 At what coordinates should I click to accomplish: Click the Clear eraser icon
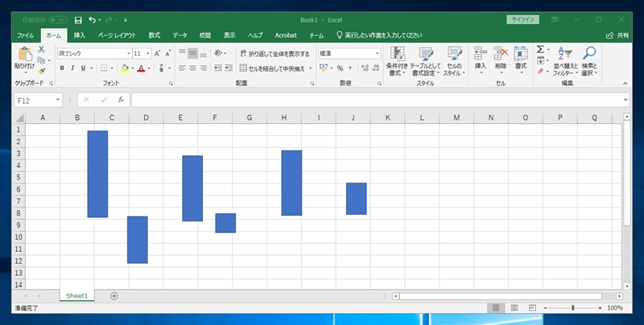point(540,71)
